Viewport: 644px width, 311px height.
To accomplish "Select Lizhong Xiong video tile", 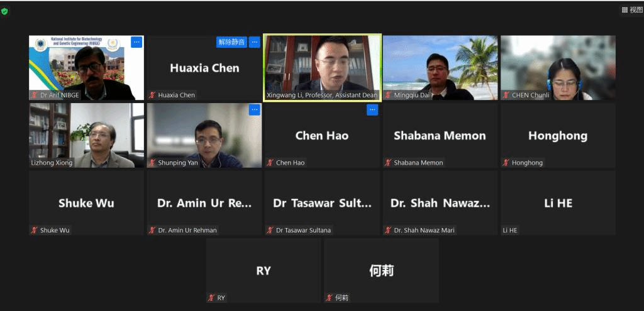I will (87, 135).
